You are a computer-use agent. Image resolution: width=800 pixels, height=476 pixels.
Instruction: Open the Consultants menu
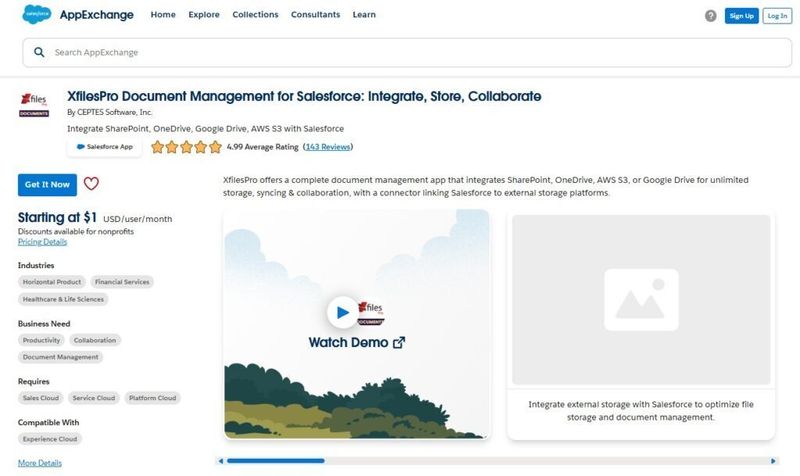(315, 15)
